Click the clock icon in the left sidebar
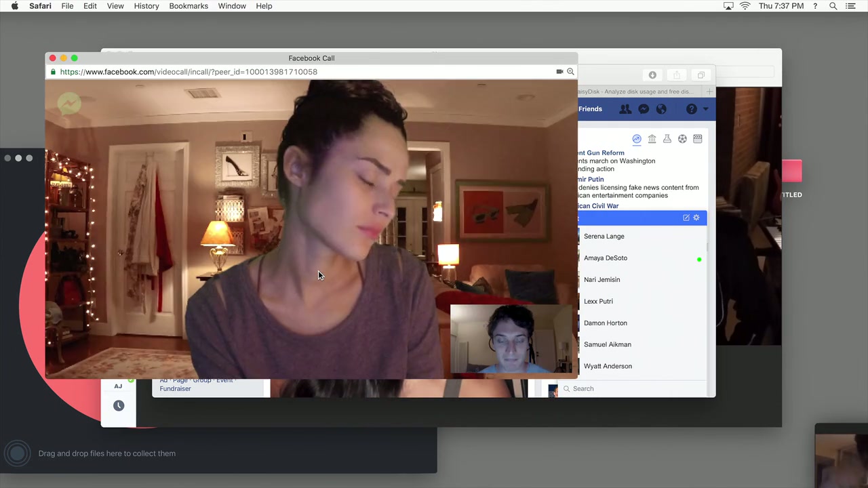The image size is (868, 488). 119,405
